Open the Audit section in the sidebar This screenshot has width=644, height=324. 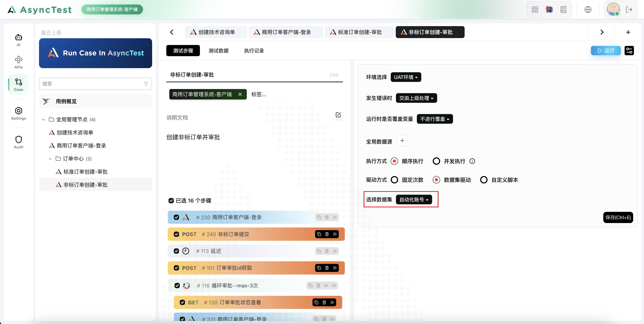(18, 141)
